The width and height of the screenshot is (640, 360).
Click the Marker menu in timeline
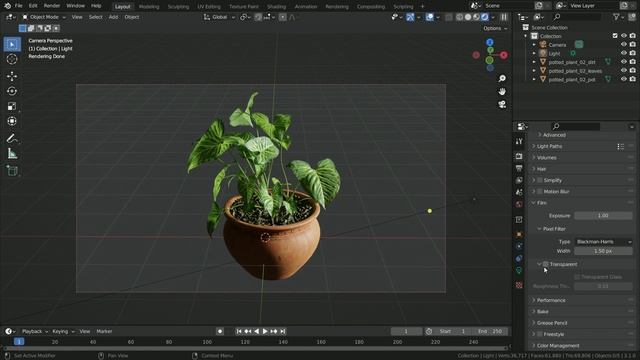tap(104, 331)
